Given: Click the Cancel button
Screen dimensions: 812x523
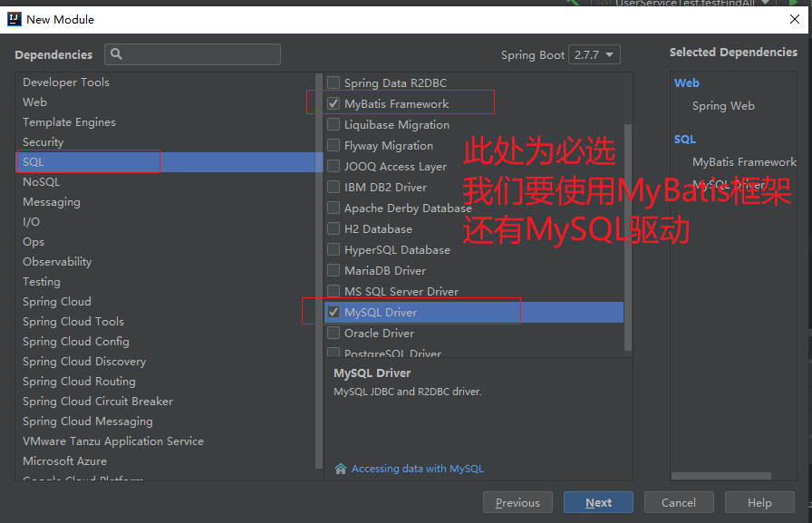Looking at the screenshot, I should (678, 503).
